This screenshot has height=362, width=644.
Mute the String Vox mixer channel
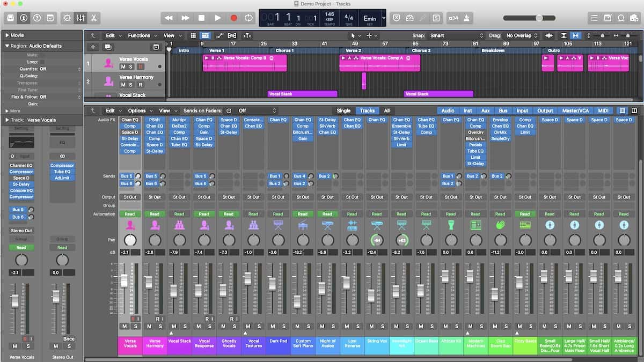[371, 326]
